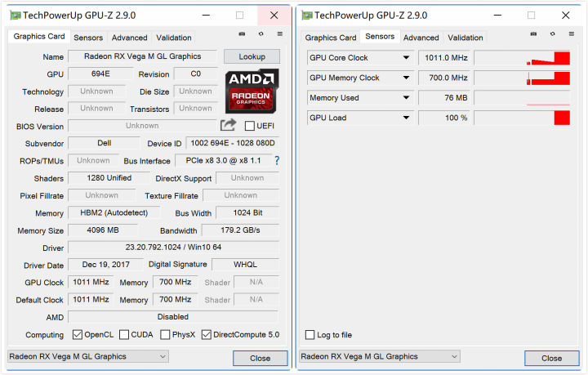This screenshot has width=588, height=375.
Task: Select Graphics Card tab in left window
Action: click(x=39, y=37)
